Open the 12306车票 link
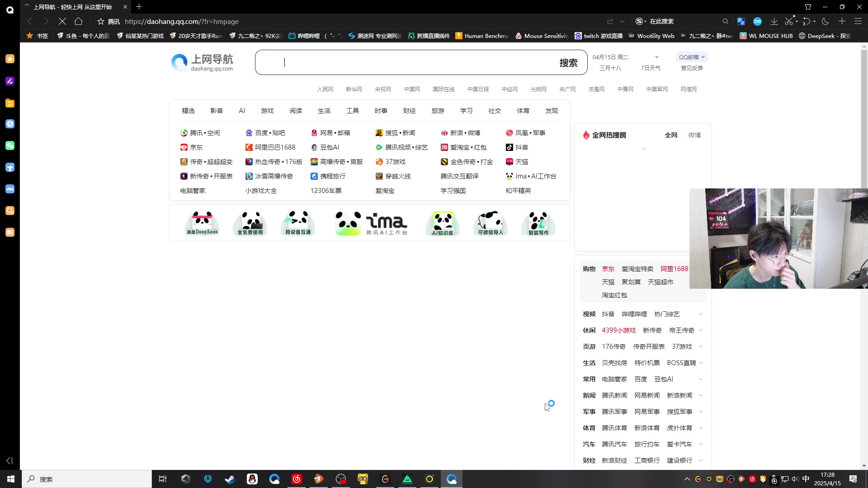Screen dimensions: 868x488 pos(326,191)
